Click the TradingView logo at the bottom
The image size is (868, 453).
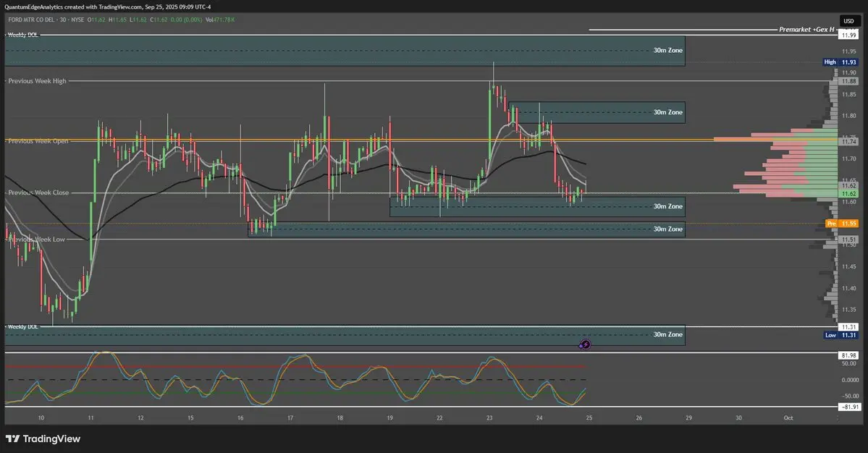click(43, 439)
